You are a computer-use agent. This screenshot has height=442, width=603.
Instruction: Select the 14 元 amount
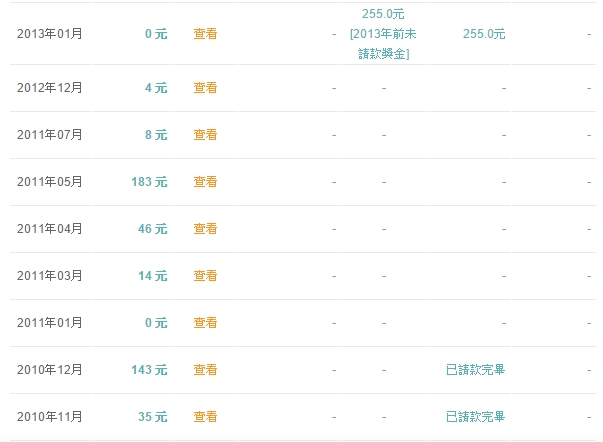[x=152, y=276]
